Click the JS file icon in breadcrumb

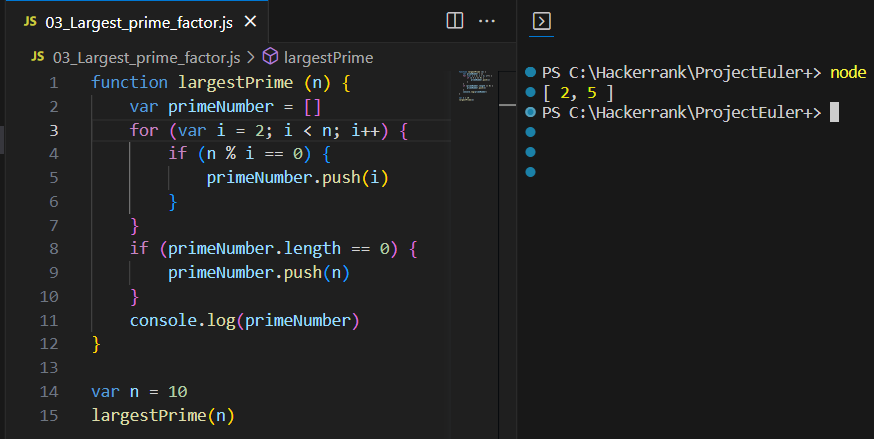pyautogui.click(x=38, y=57)
